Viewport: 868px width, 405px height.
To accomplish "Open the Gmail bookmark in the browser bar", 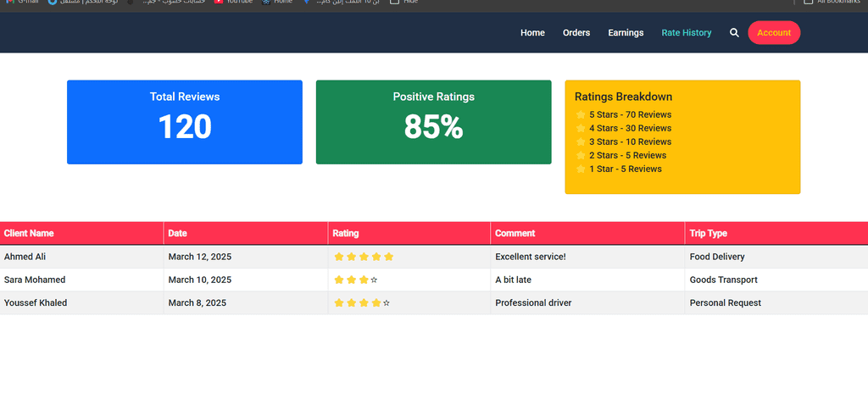I will (x=22, y=2).
